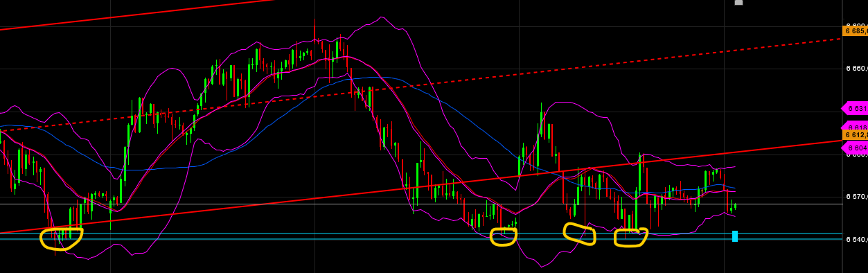This screenshot has height=273, width=868.
Task: Select the orange 6 685 price label
Action: tap(855, 30)
